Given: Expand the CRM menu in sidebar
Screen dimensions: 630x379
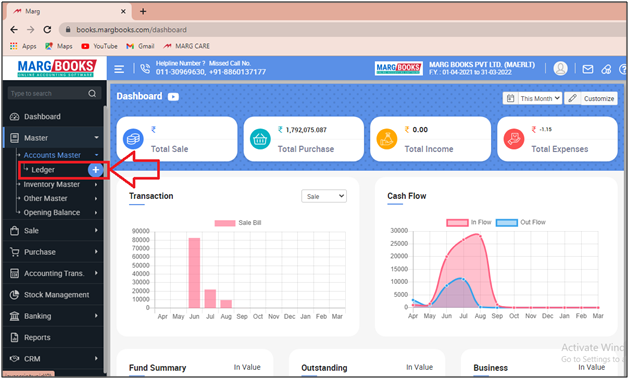Looking at the screenshot, I should coord(53,359).
